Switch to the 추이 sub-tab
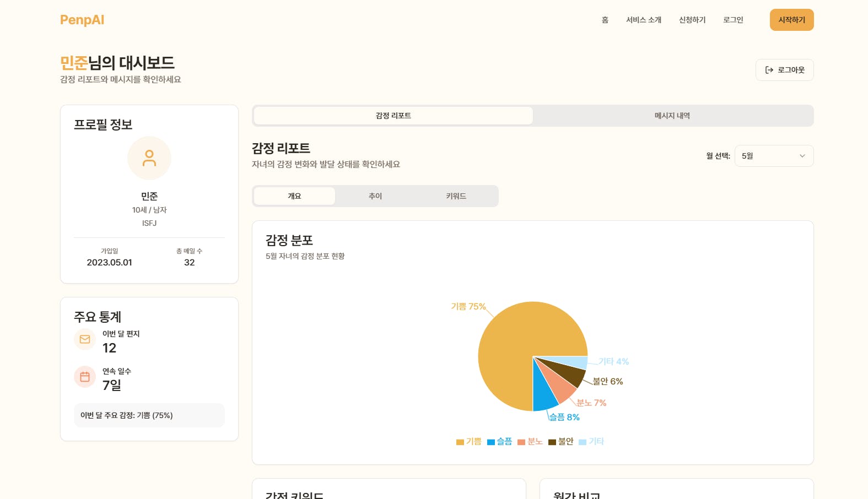This screenshot has height=499, width=868. pos(375,196)
